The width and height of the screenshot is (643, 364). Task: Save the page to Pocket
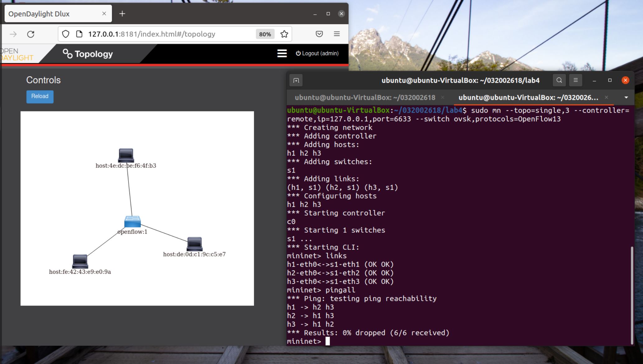[x=319, y=34]
